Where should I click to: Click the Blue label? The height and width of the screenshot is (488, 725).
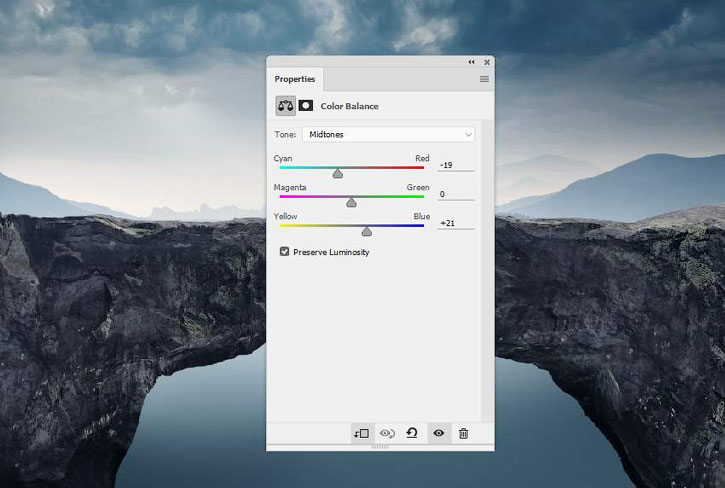coord(422,216)
